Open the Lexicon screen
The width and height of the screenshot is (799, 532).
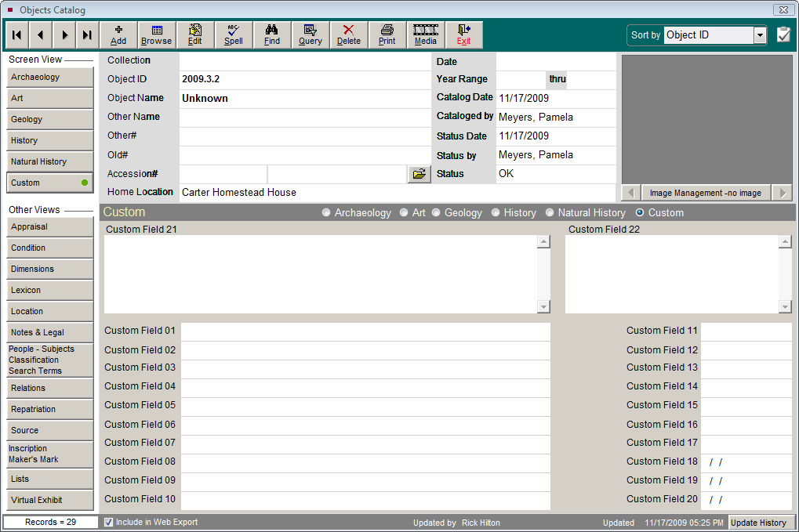coord(49,290)
